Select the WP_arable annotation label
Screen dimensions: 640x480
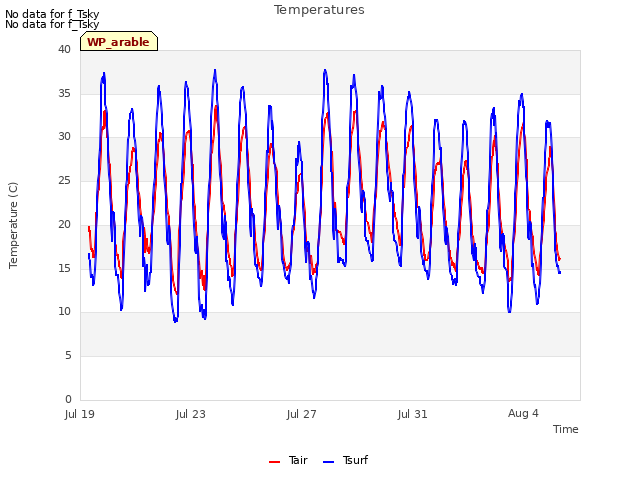pos(118,42)
